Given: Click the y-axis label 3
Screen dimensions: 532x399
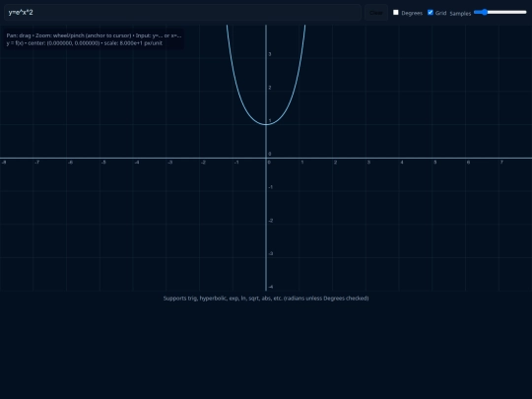Looking at the screenshot, I should tap(270, 54).
